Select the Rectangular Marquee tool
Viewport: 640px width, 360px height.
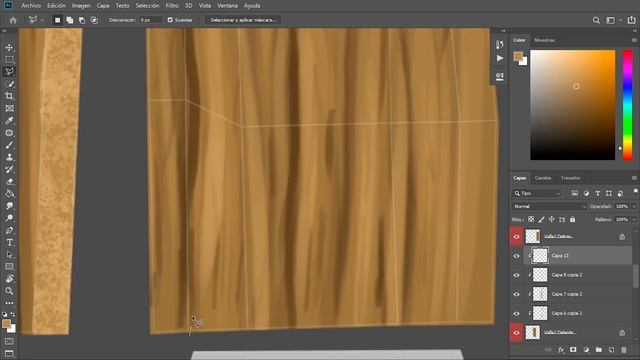click(x=9, y=60)
